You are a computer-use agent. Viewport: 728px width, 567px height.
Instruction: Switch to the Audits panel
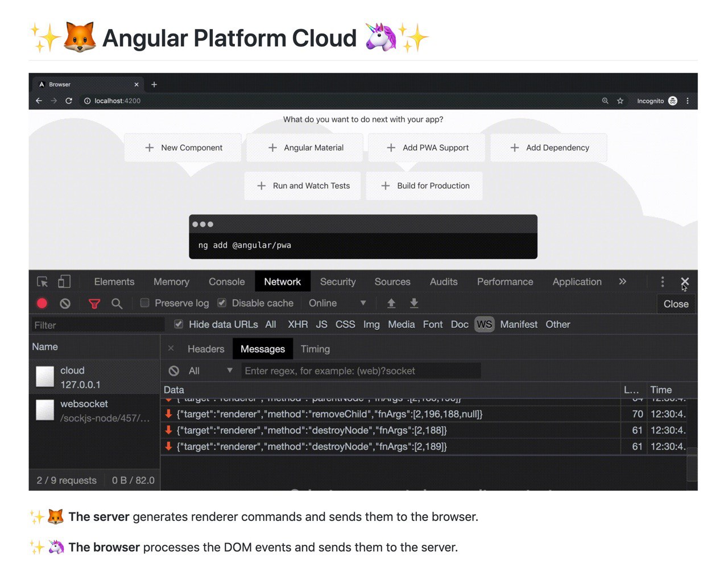444,282
